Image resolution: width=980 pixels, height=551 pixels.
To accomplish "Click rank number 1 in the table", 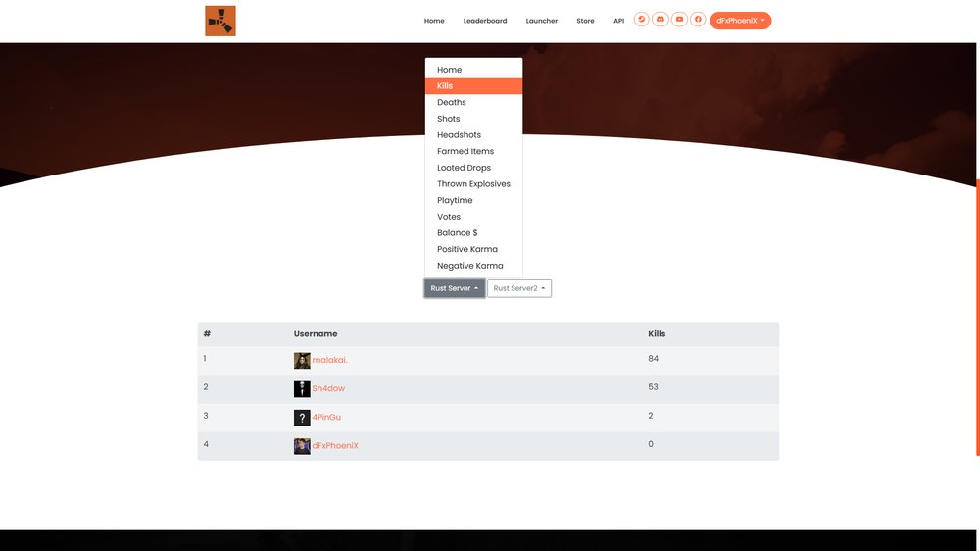I will (x=205, y=359).
